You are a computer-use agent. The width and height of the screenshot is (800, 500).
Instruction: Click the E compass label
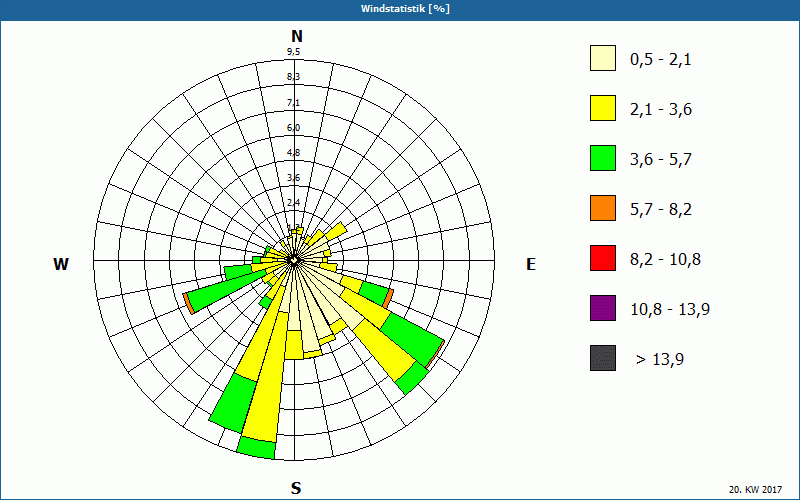click(x=531, y=264)
